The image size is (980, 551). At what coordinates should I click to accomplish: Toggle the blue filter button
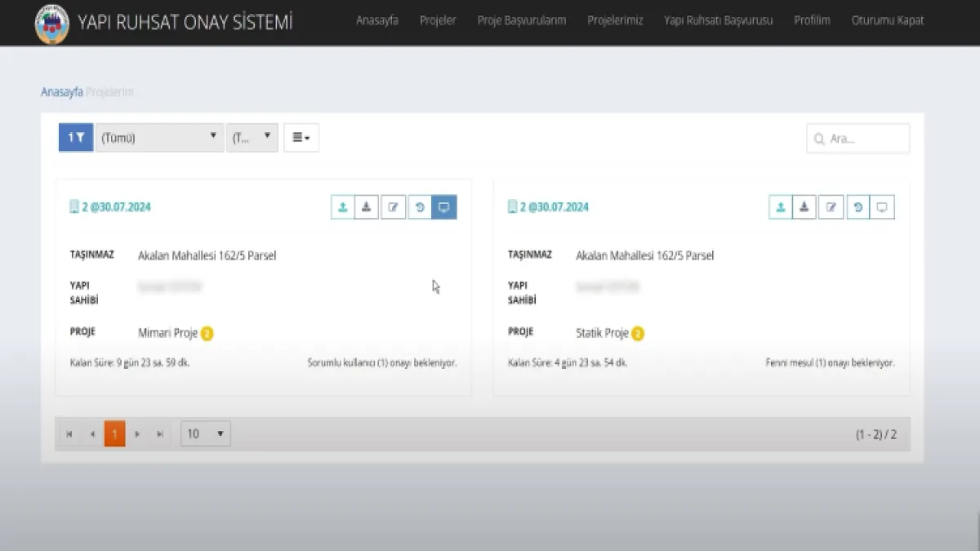[x=76, y=138]
